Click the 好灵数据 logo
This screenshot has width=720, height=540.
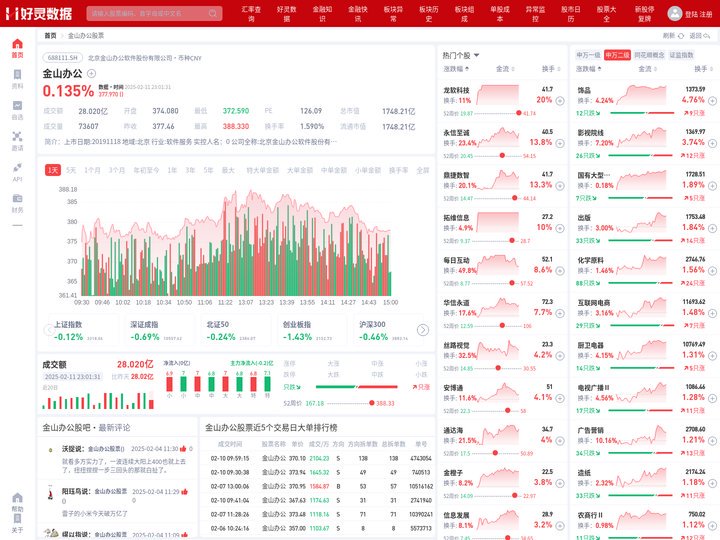[39, 14]
